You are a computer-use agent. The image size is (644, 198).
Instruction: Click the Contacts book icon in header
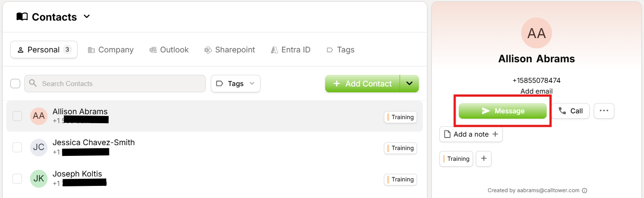click(22, 17)
